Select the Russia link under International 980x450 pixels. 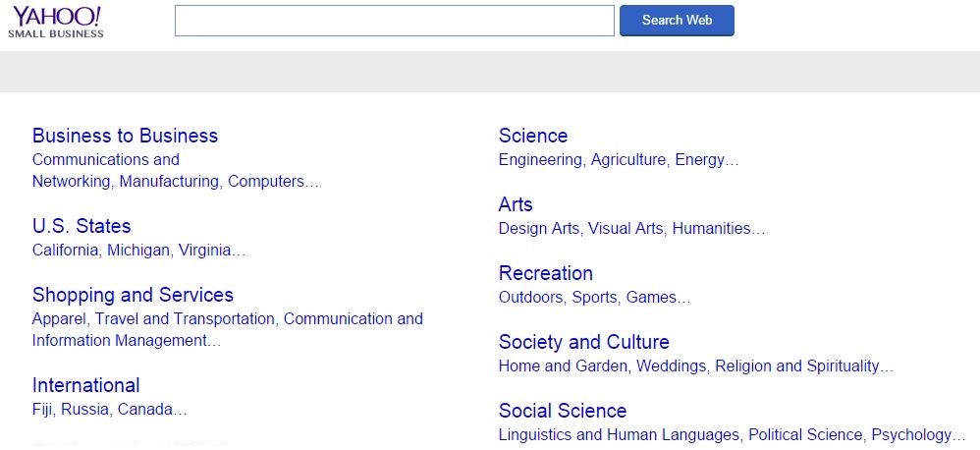tap(85, 410)
